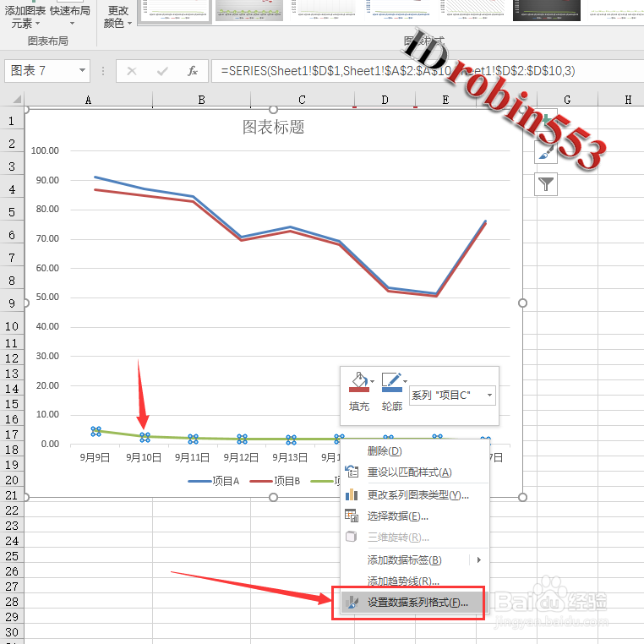Click the 100.00 vertical axis label
This screenshot has height=644, width=644.
tap(45, 150)
